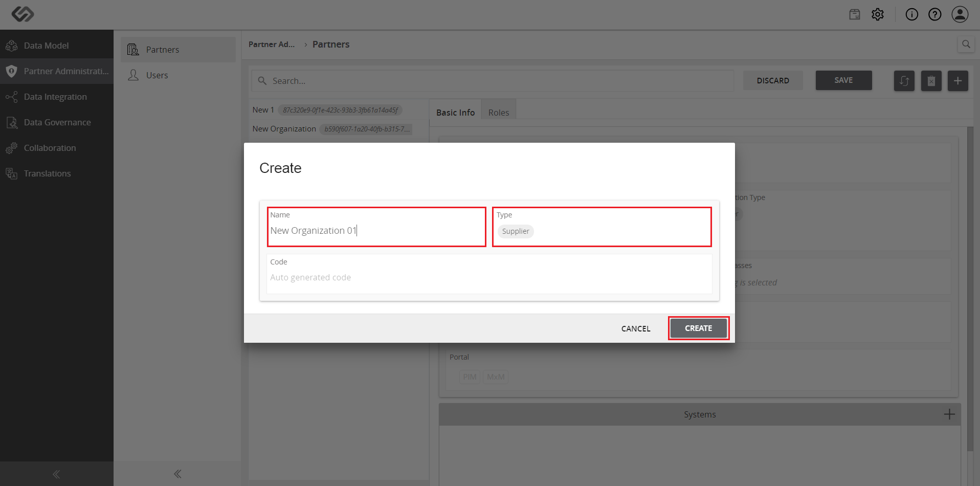
Task: Click the Name input field
Action: click(x=376, y=227)
